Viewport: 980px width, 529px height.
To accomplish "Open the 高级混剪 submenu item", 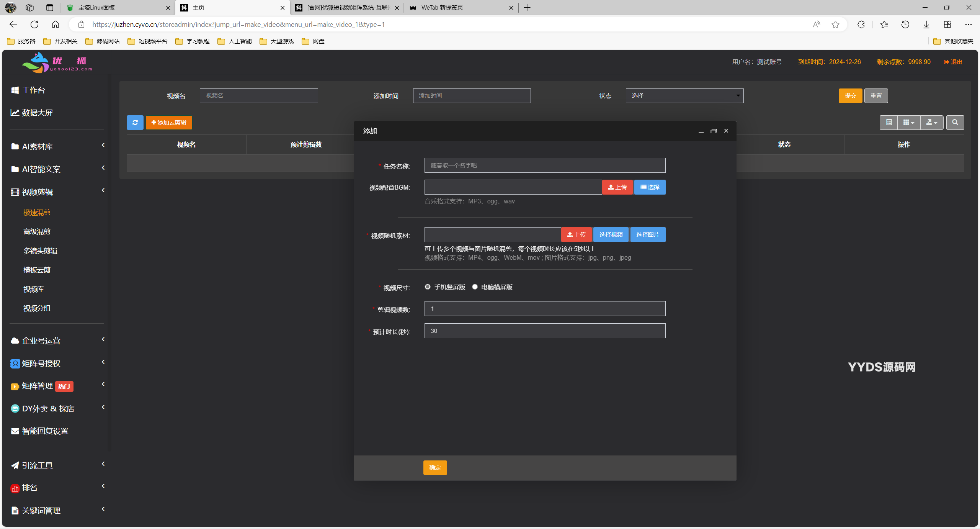I will [x=37, y=231].
